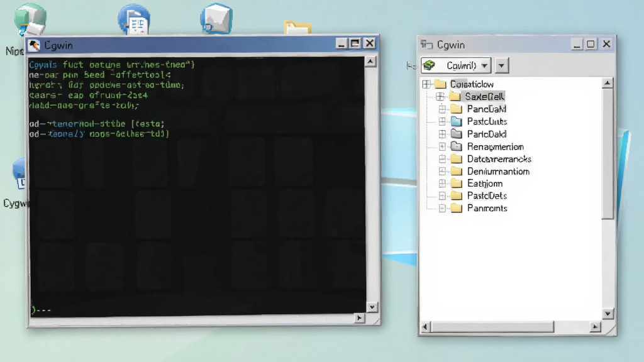This screenshot has width=644, height=362.
Task: Click the Panroints folder icon
Action: pyautogui.click(x=457, y=208)
